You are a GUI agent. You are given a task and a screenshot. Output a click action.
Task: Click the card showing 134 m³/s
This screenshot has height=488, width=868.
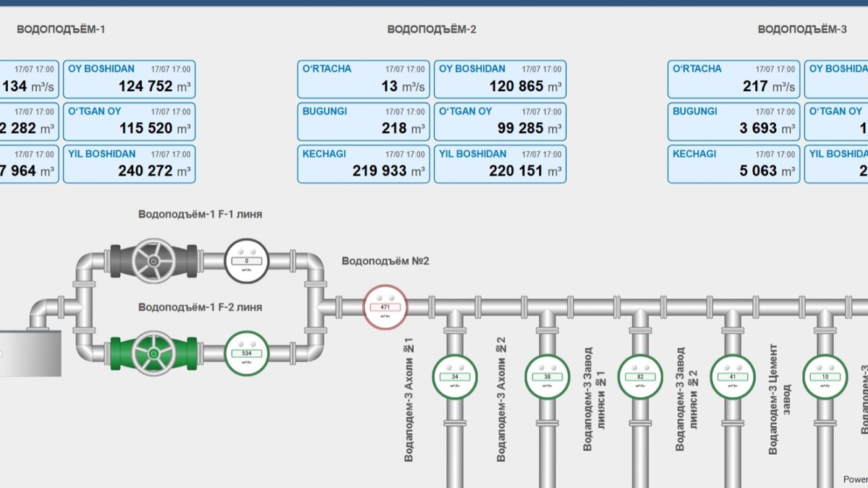tap(29, 80)
